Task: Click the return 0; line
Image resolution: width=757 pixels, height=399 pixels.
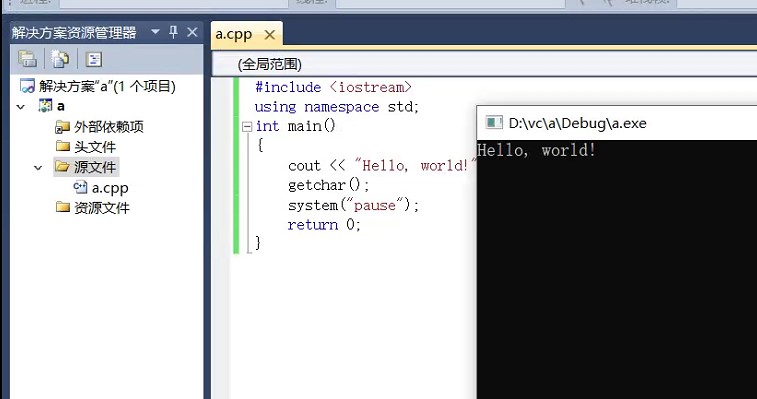Action: pyautogui.click(x=324, y=225)
